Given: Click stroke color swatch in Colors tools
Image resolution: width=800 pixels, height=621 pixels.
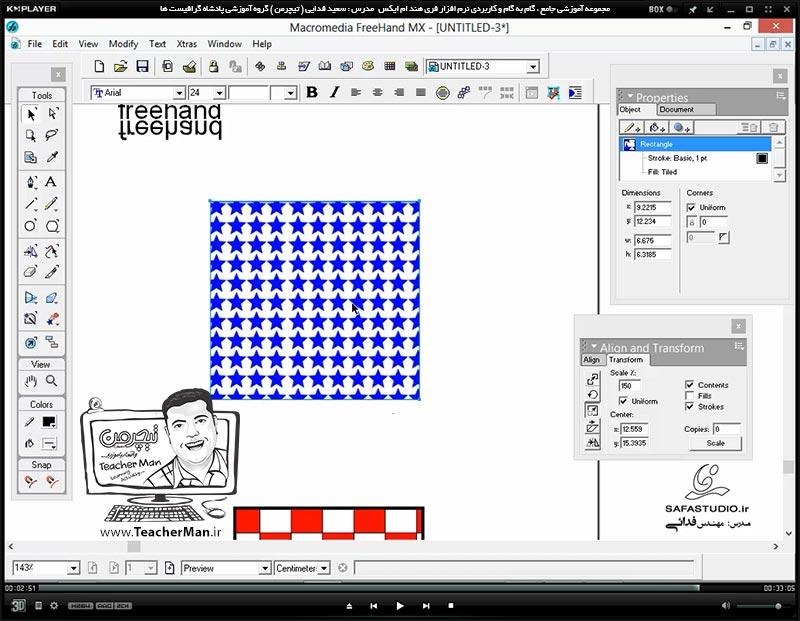Looking at the screenshot, I should pos(49,422).
